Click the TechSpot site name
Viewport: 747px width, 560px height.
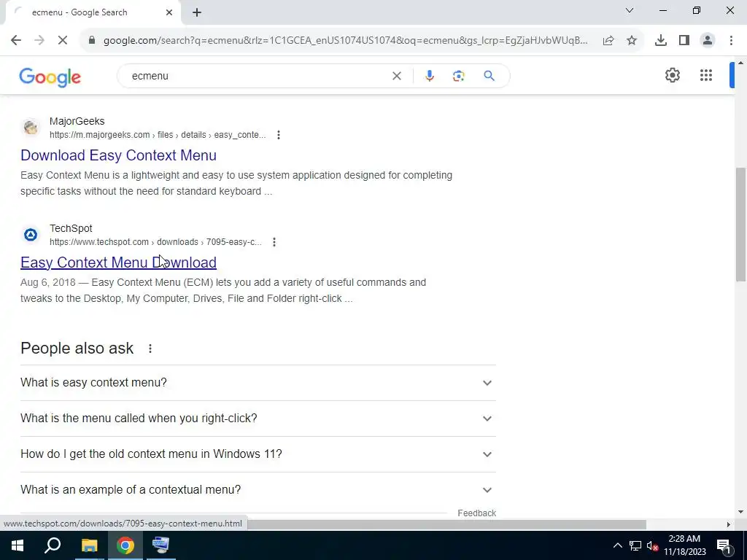coord(71,228)
